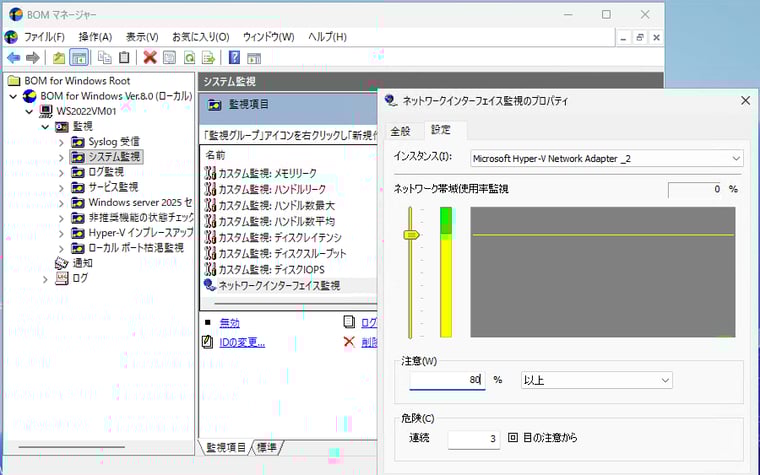Toggle the console tree pane icon
The width and height of the screenshot is (760, 475).
point(79,58)
